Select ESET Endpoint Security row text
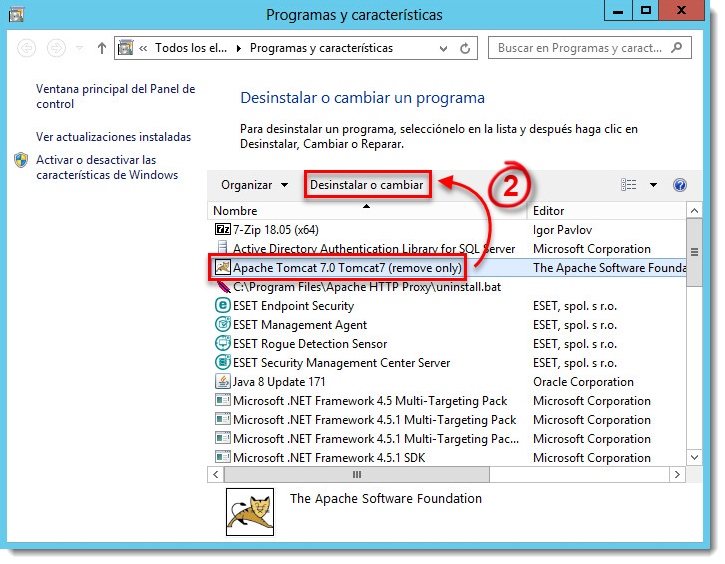The width and height of the screenshot is (725, 564). (293, 306)
